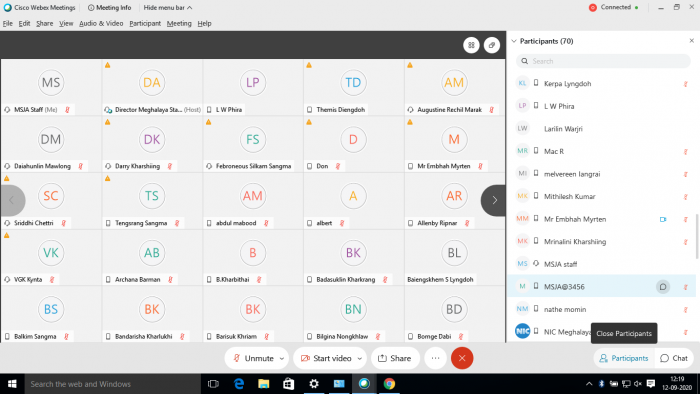Go to previous page of video tiles
This screenshot has height=394, width=700.
12,200
